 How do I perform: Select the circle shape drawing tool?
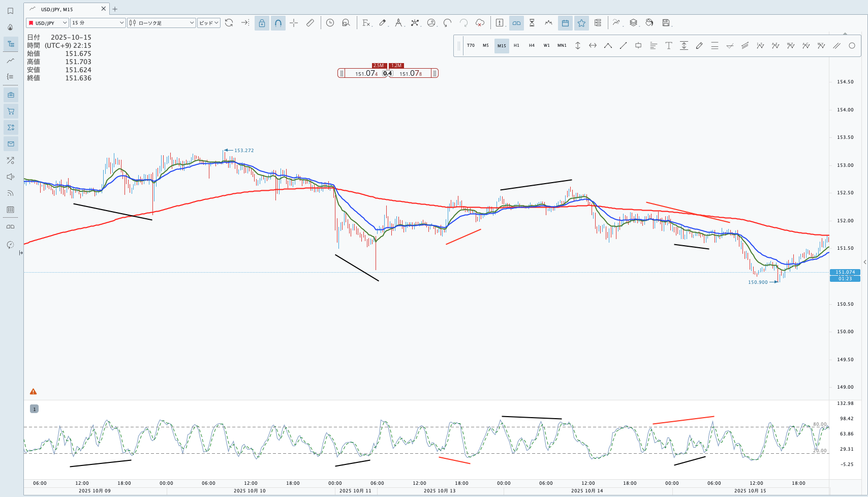pos(852,46)
